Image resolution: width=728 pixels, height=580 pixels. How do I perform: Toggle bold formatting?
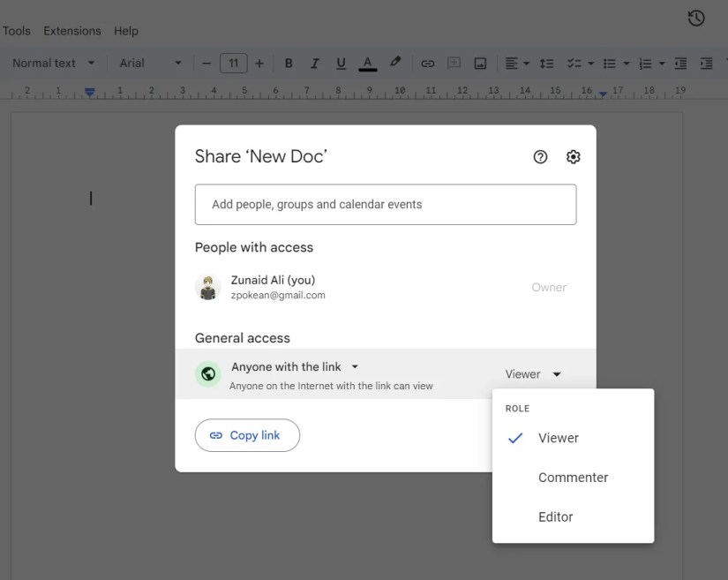click(288, 63)
